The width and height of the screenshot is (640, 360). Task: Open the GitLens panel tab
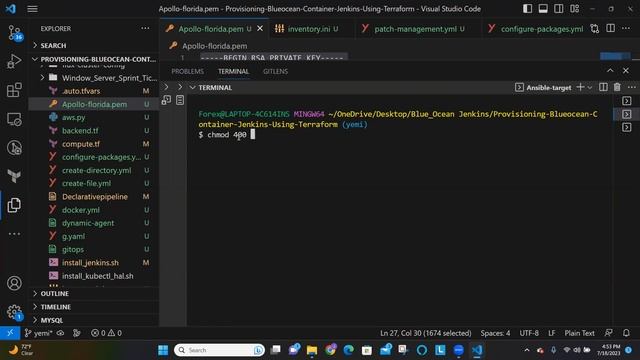pyautogui.click(x=276, y=71)
